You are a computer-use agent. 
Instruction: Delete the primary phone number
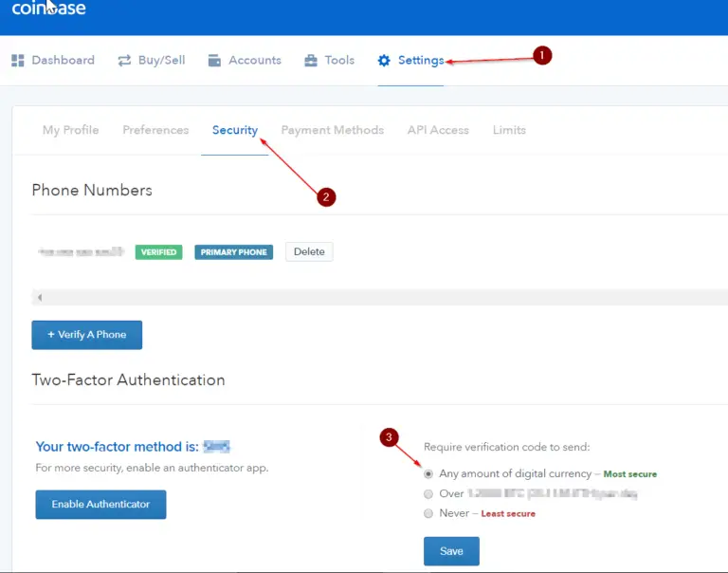[x=309, y=252]
